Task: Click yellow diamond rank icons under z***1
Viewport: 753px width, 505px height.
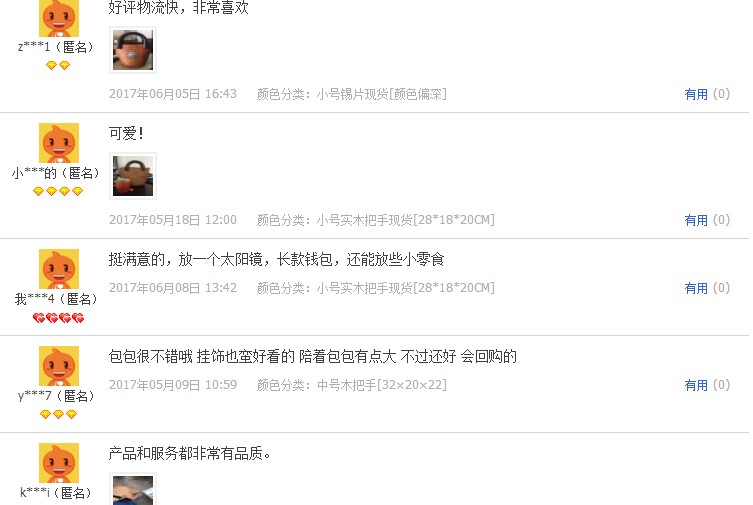Action: click(58, 65)
